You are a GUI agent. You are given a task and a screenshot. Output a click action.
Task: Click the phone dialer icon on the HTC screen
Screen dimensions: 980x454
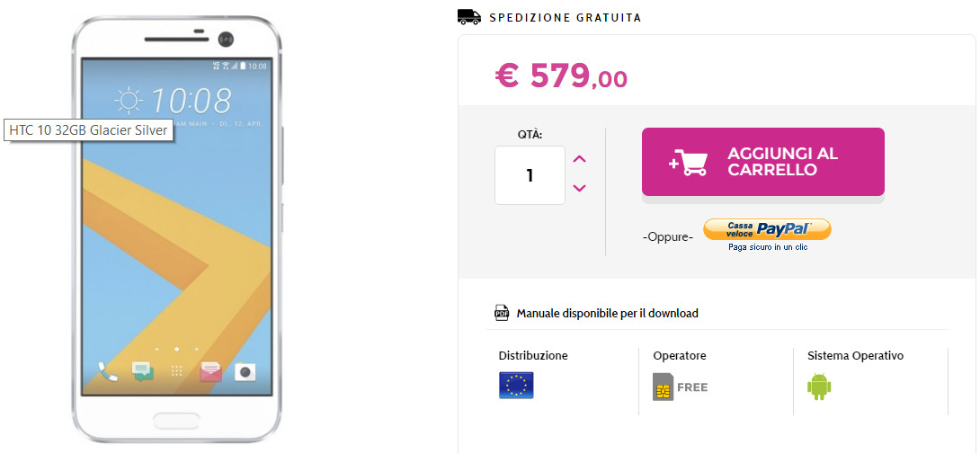[x=108, y=371]
